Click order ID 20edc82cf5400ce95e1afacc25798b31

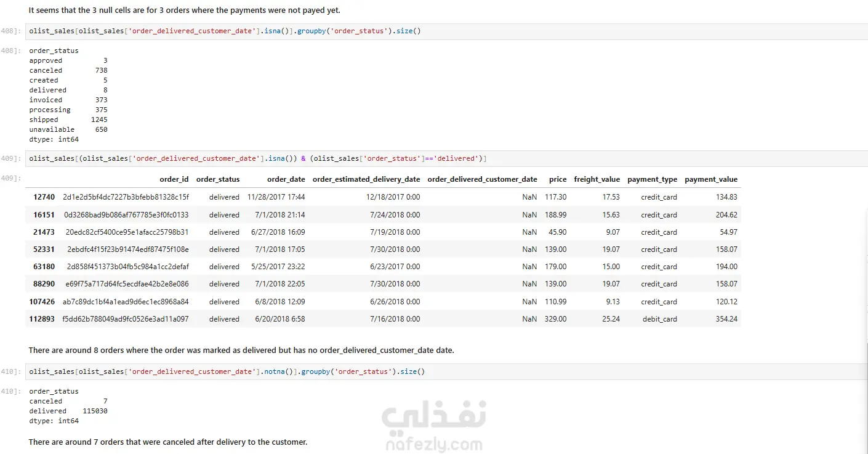(127, 232)
